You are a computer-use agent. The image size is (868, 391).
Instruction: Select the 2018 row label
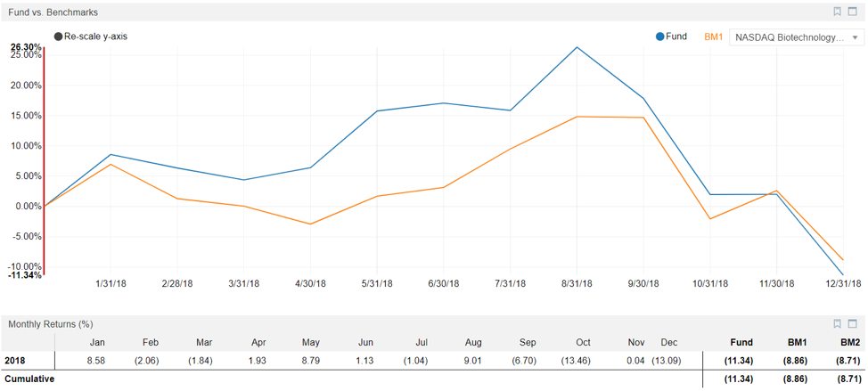16,360
